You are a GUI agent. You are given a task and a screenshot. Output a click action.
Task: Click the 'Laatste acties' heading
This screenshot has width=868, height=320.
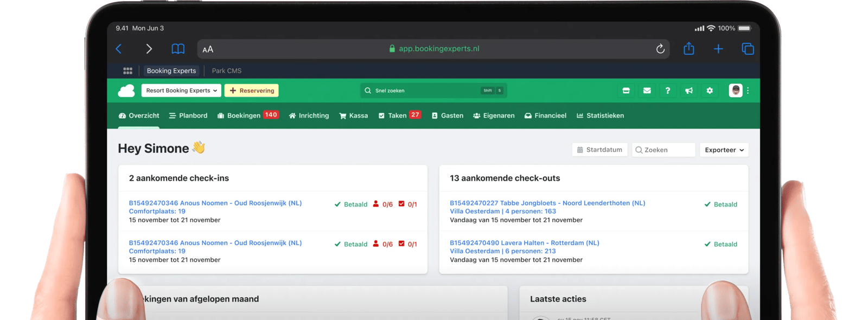(x=558, y=299)
